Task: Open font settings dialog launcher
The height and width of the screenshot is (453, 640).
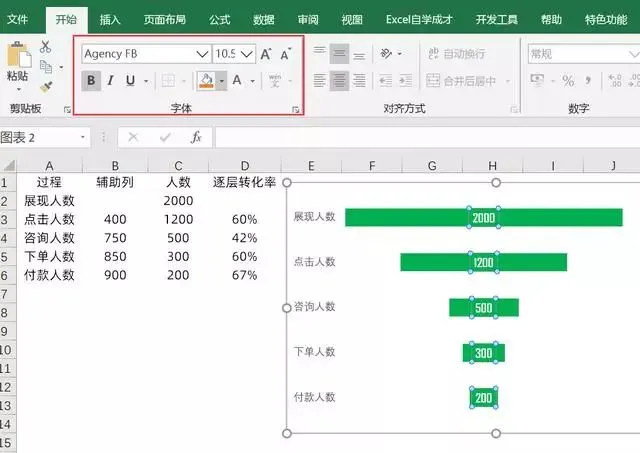Action: point(296,109)
